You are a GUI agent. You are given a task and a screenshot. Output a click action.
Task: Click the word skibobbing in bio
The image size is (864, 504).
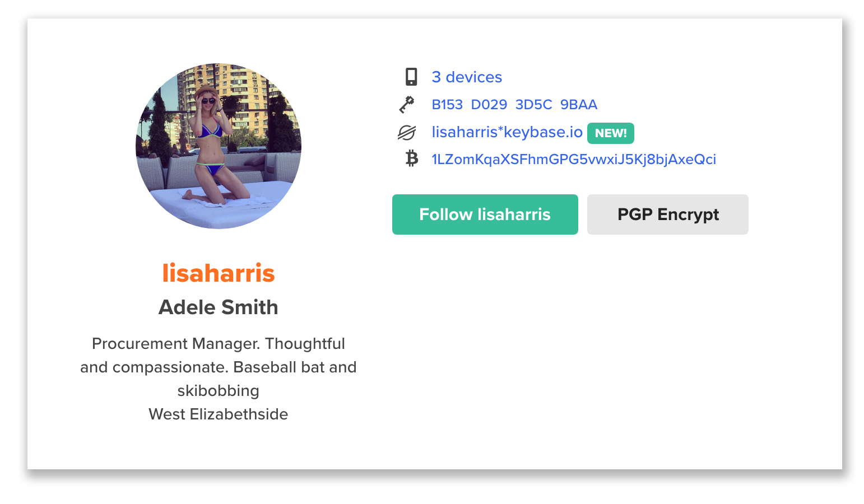(219, 391)
